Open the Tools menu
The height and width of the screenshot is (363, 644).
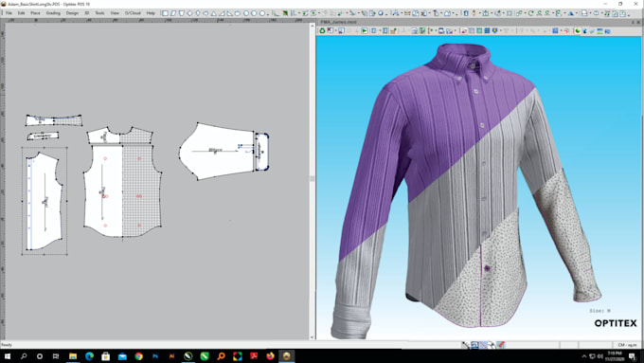coord(99,13)
